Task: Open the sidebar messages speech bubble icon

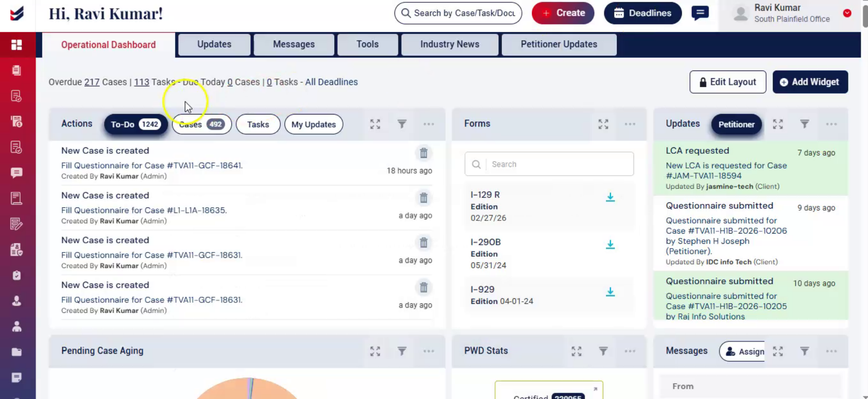Action: (x=17, y=173)
